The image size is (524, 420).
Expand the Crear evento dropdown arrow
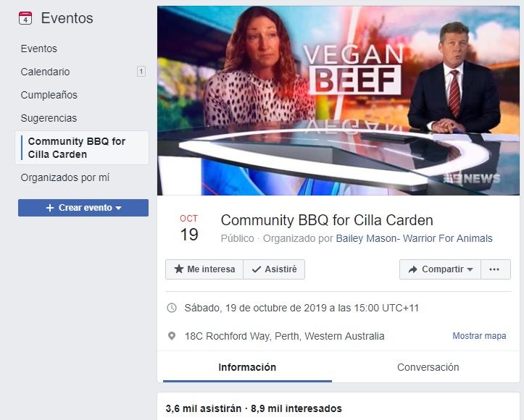[118, 208]
